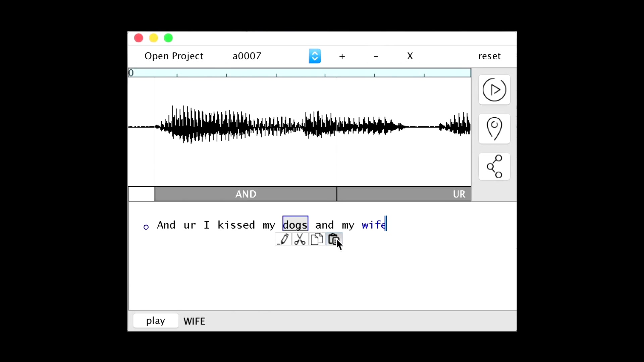Image resolution: width=644 pixels, height=362 pixels.
Task: Click the WIFE label in status bar
Action: (194, 321)
